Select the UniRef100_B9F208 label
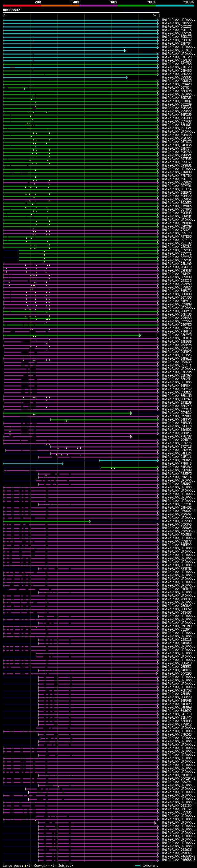This screenshot has height=868, width=197. 177,108
